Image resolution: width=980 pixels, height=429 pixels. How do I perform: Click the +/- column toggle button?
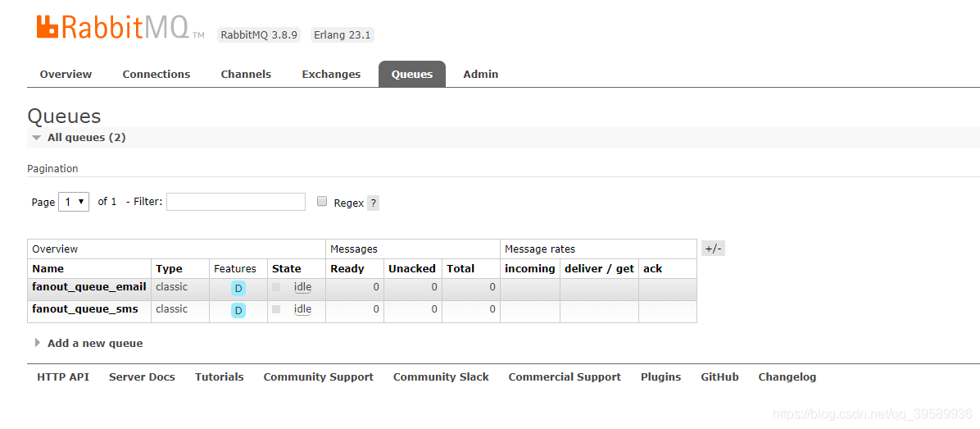point(713,249)
